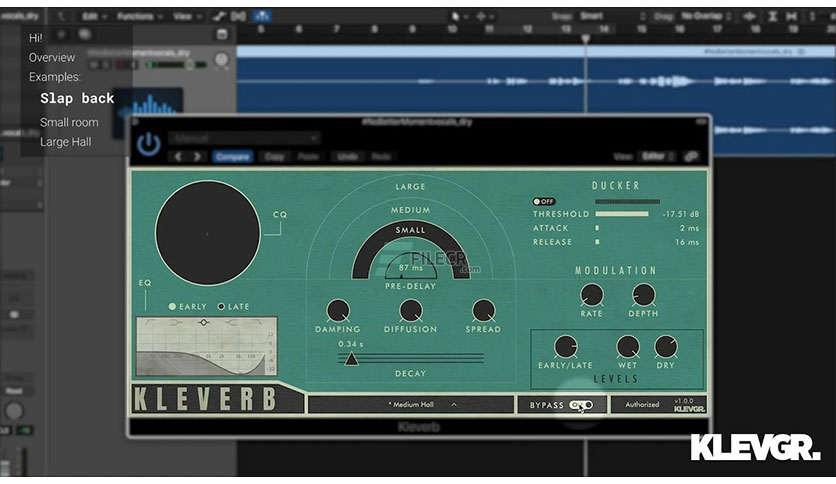Click the Redo button

coord(381,156)
